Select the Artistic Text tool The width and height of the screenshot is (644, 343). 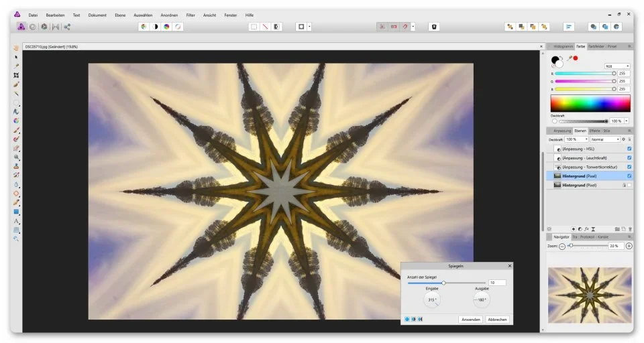[16, 221]
